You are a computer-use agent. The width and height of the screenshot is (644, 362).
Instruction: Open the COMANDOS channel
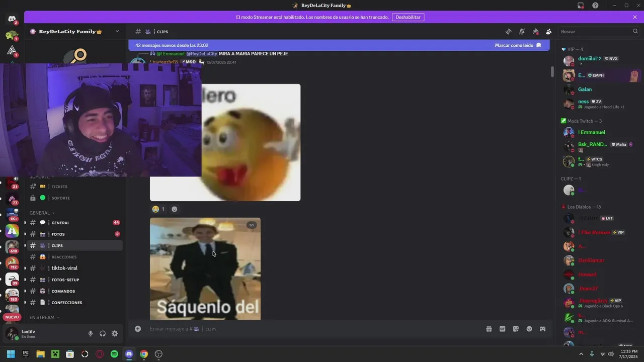click(74, 291)
